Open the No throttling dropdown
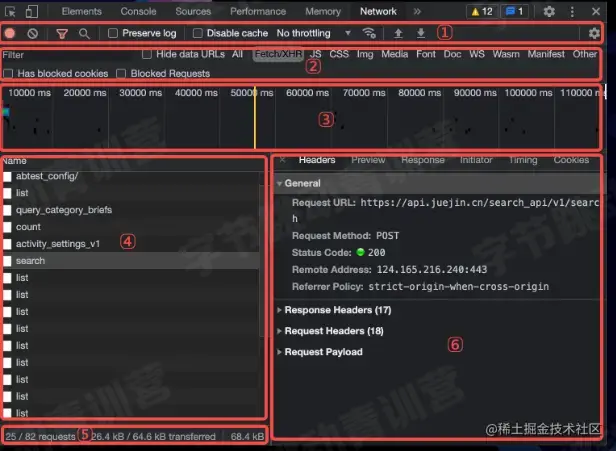The image size is (616, 451). point(314,33)
